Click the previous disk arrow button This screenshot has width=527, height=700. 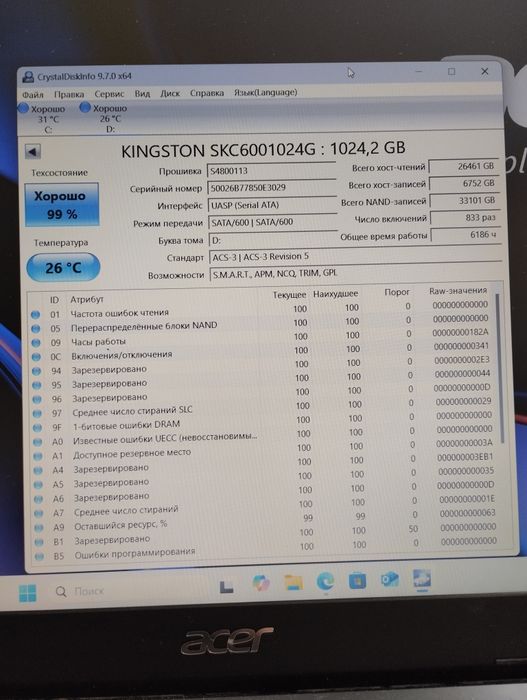(x=33, y=151)
